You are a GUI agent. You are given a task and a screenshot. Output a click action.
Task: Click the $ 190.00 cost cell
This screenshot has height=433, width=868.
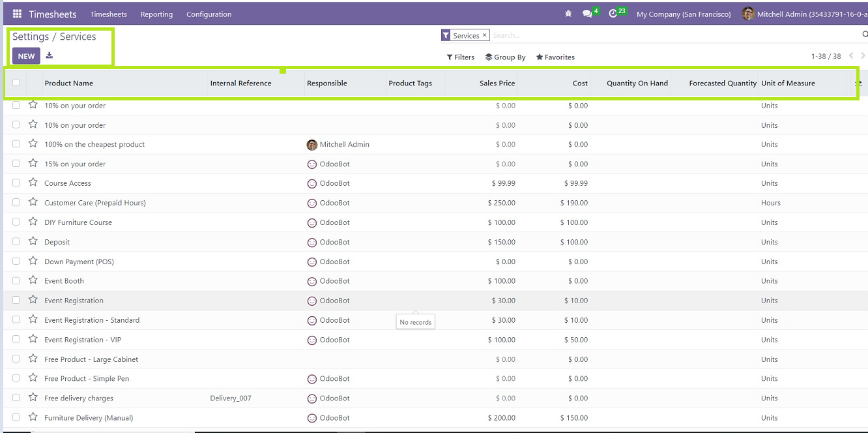pos(573,203)
